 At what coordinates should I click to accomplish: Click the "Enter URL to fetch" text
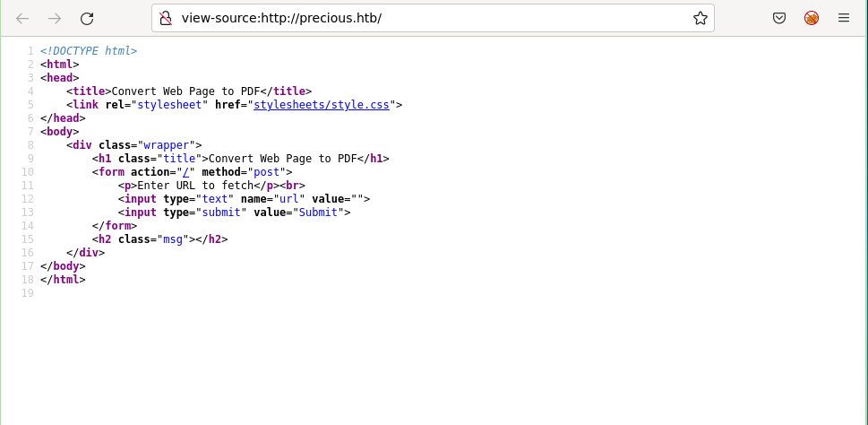(195, 186)
